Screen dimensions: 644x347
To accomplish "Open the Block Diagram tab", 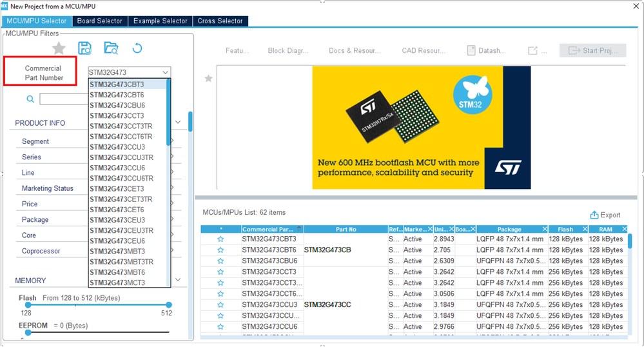I will pos(288,50).
